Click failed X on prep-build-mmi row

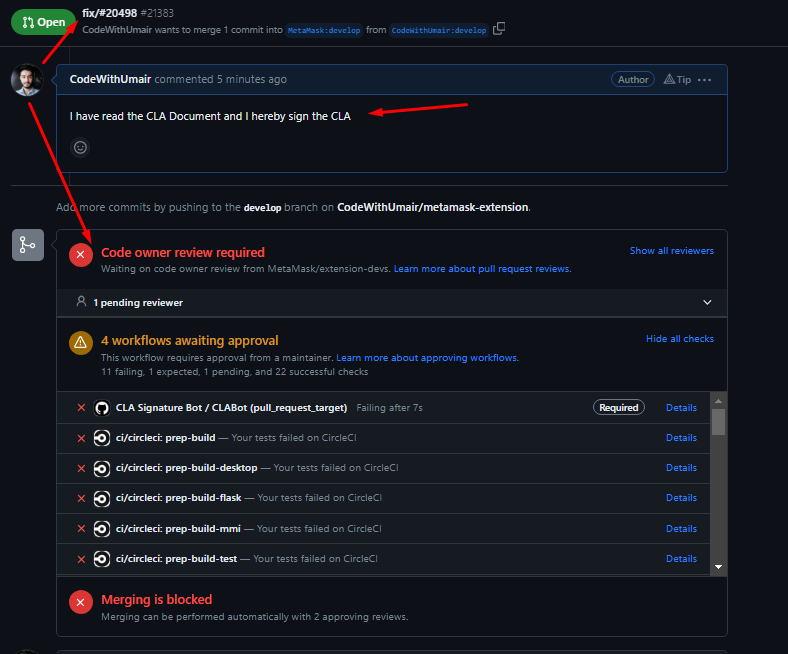point(81,528)
